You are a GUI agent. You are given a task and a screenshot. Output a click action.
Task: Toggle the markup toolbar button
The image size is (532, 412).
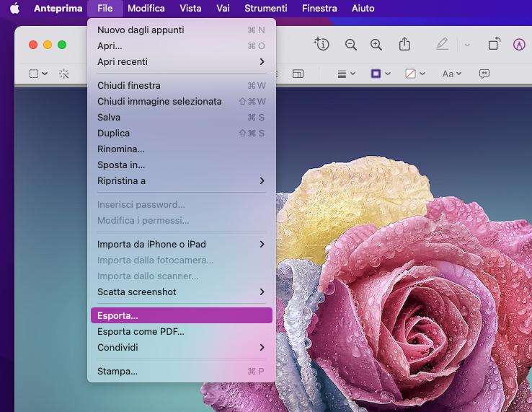click(x=519, y=45)
